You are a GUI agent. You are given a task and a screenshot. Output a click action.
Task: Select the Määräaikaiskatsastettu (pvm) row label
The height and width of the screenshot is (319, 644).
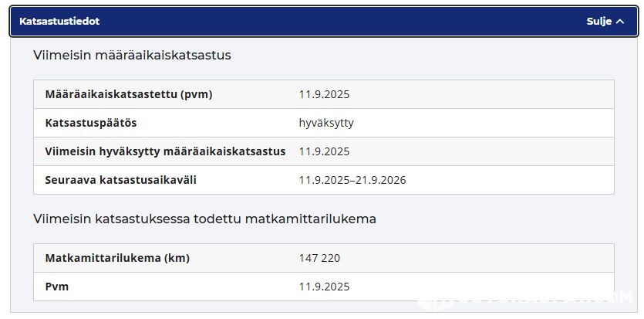pos(129,94)
